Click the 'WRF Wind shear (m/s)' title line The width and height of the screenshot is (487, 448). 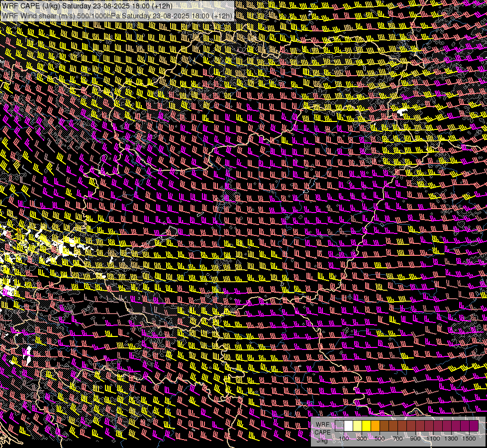pyautogui.click(x=117, y=16)
